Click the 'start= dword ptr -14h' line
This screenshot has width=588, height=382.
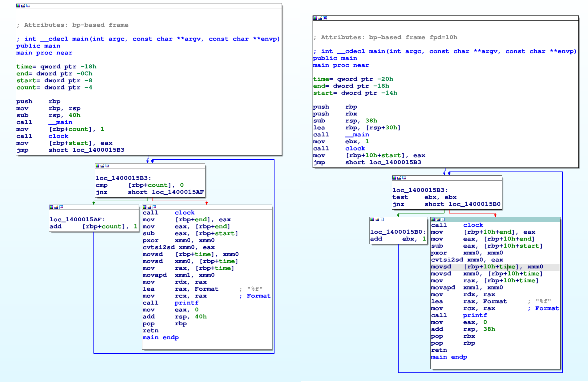(x=355, y=93)
